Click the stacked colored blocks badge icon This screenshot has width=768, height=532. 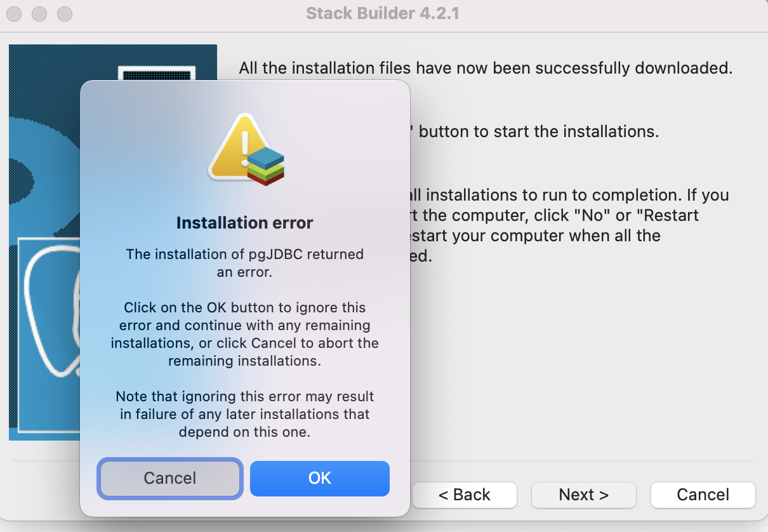click(x=265, y=166)
